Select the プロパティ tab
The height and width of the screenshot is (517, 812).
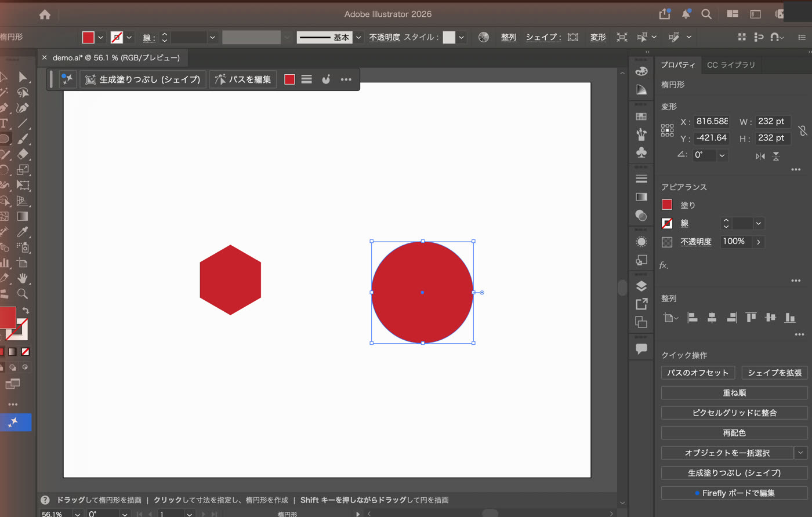pyautogui.click(x=678, y=65)
